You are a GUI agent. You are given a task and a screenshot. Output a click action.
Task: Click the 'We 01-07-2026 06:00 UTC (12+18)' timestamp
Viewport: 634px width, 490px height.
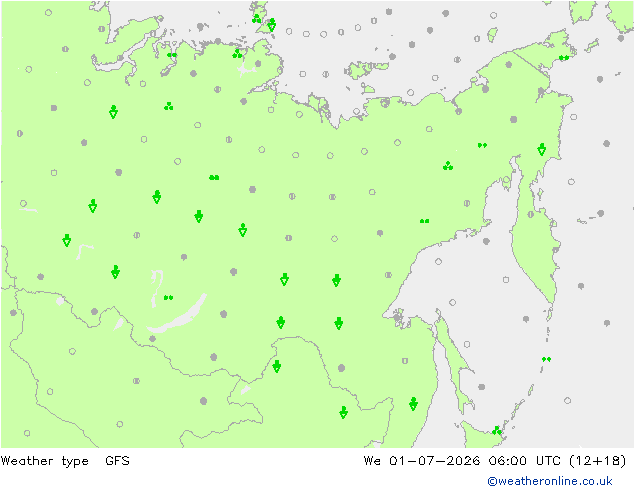pyautogui.click(x=495, y=461)
